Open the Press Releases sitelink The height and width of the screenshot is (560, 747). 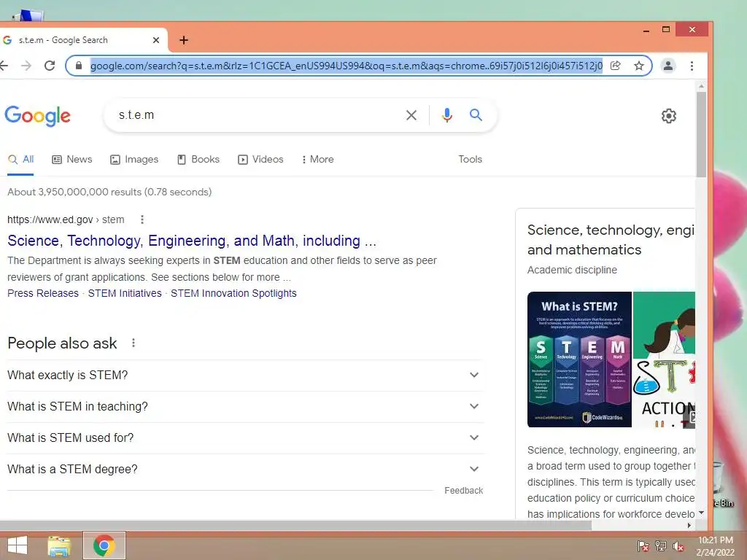43,293
